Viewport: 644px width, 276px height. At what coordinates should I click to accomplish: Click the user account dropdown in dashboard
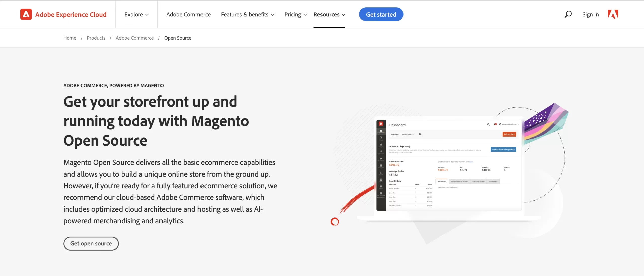(509, 124)
